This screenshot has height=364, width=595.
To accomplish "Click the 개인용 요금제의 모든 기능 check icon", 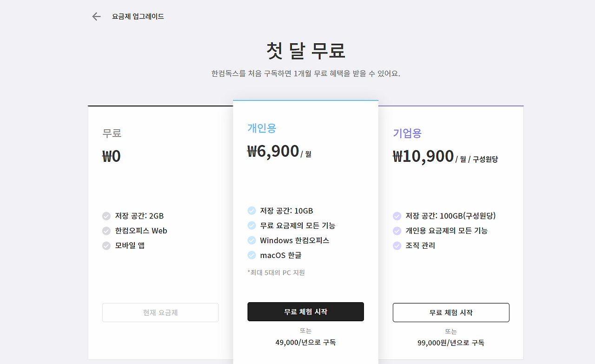I will point(397,231).
